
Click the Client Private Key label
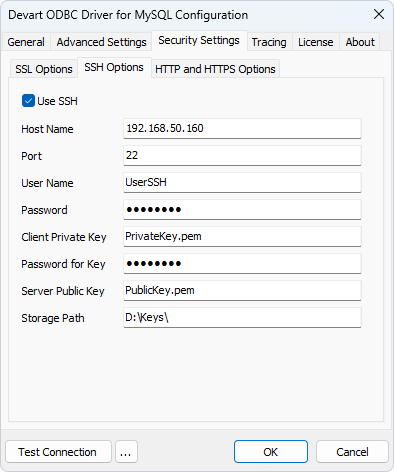point(64,237)
